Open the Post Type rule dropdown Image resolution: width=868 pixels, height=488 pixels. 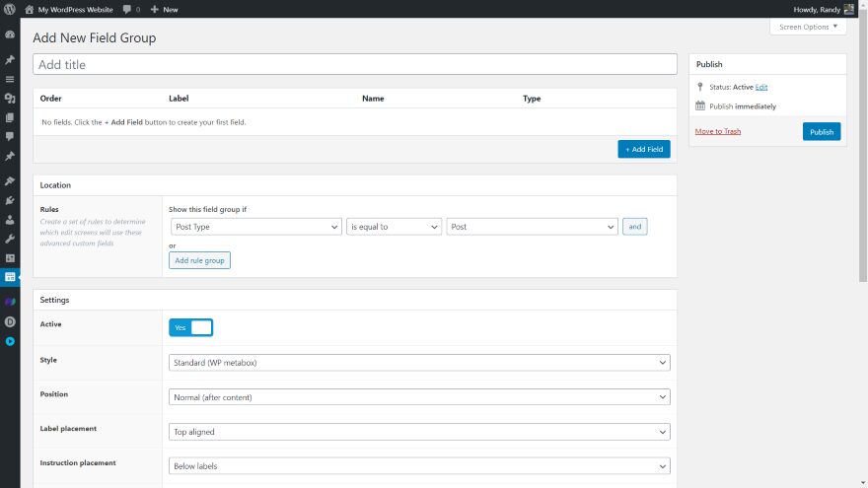[x=255, y=227]
